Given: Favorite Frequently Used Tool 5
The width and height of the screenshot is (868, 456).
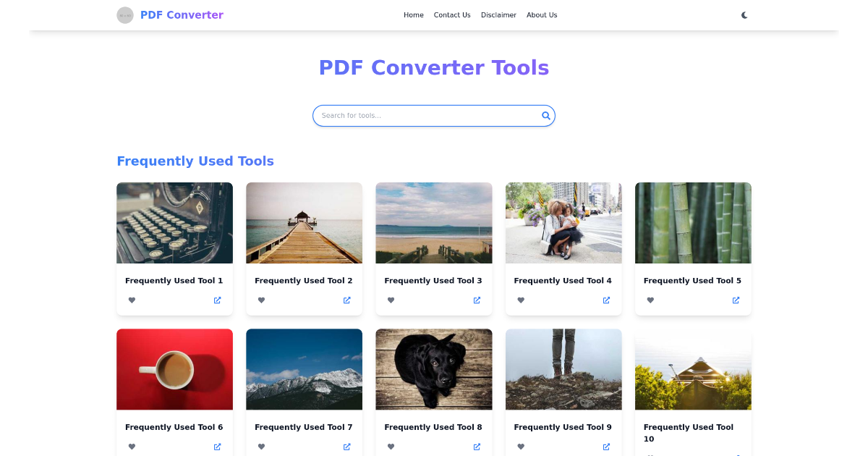Looking at the screenshot, I should coord(650,300).
